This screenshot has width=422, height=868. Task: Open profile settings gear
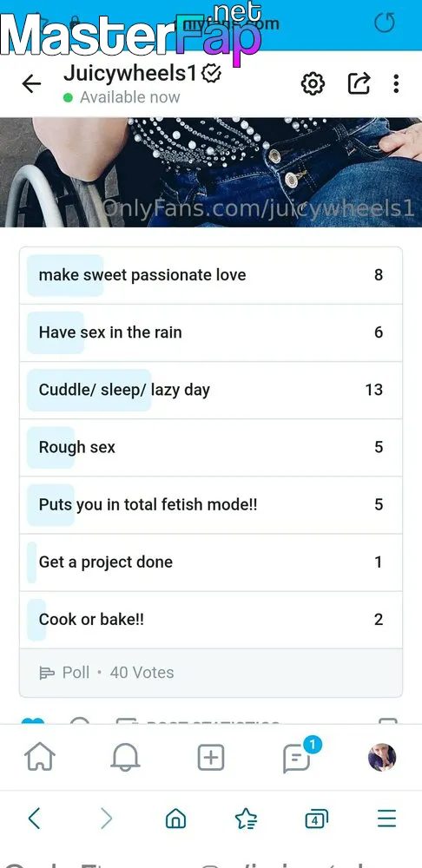coord(313,83)
